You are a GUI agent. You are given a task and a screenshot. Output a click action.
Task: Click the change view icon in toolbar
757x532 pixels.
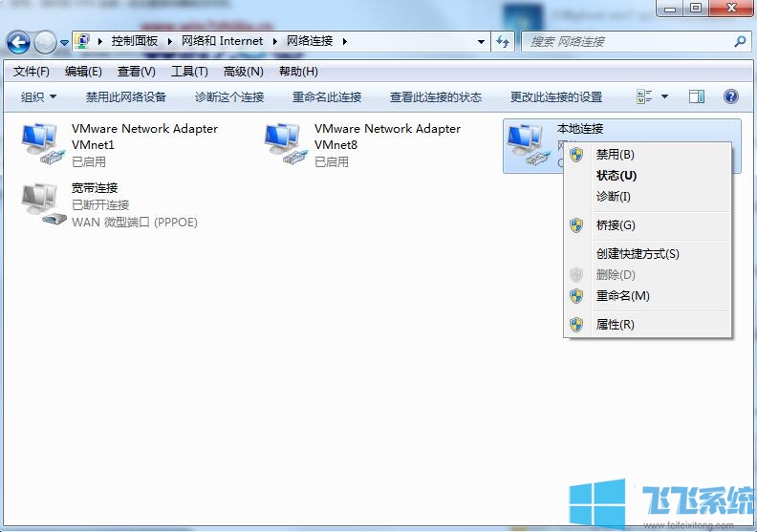click(x=644, y=96)
